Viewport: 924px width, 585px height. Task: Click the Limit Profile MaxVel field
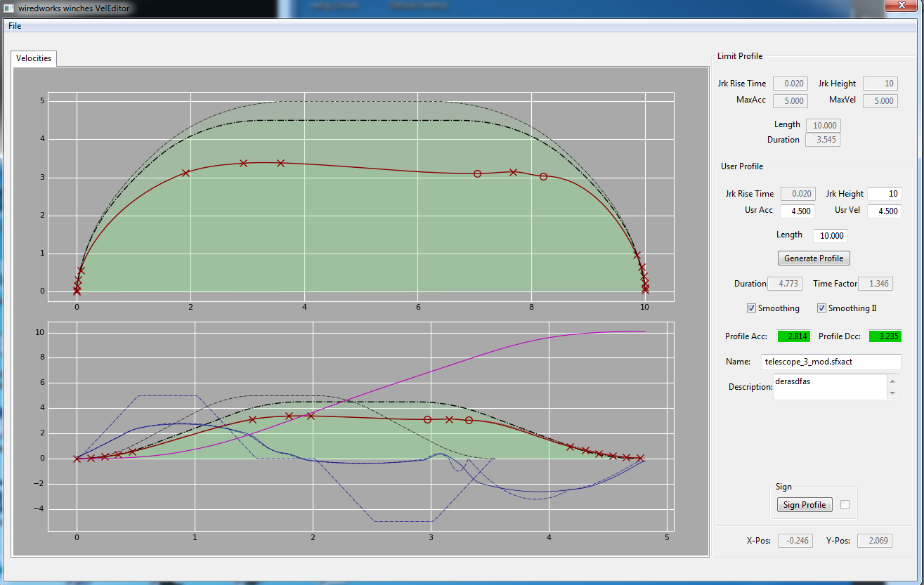click(879, 100)
